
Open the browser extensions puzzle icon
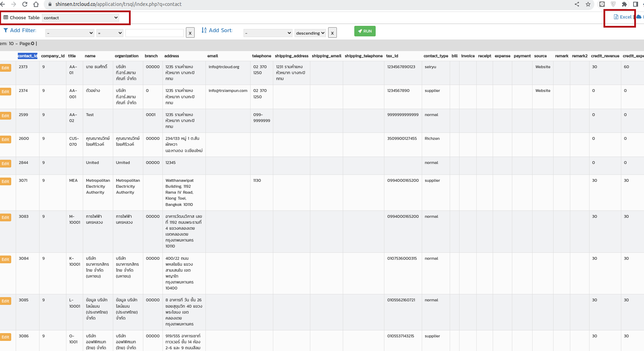tap(624, 4)
